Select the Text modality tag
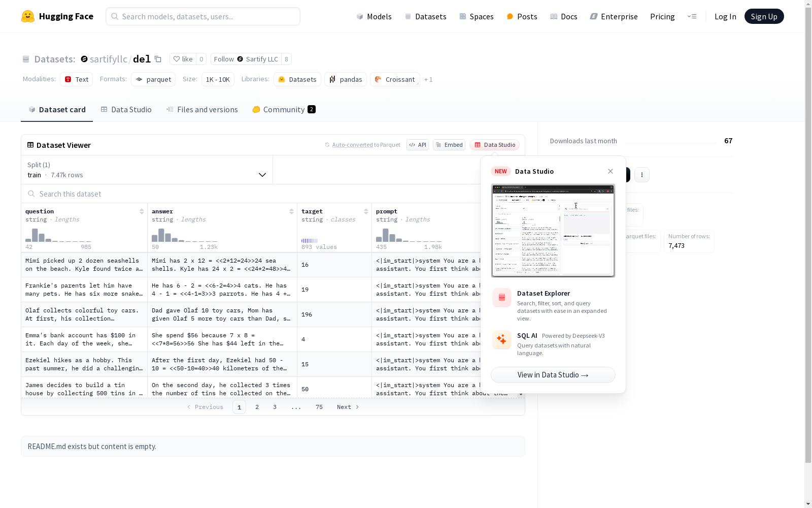 (76, 79)
